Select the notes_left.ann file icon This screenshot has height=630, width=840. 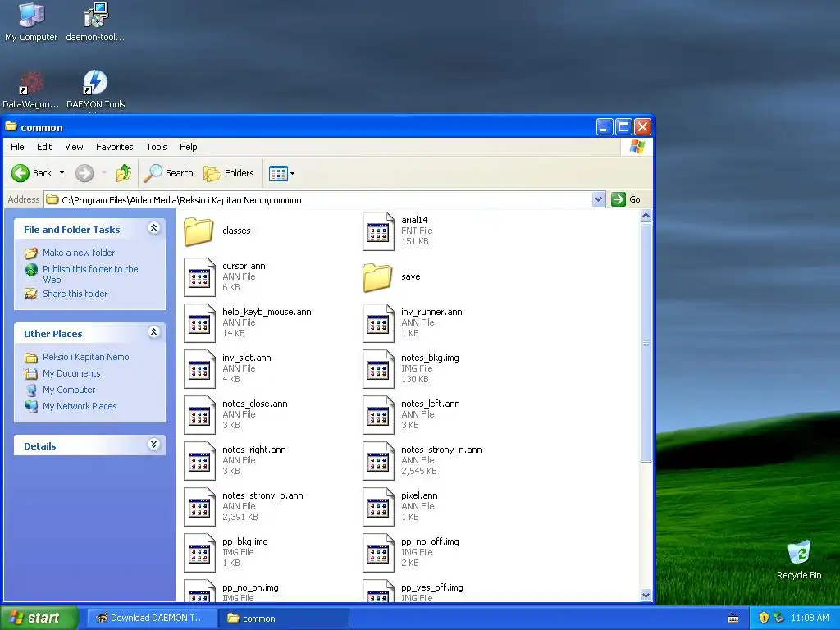click(378, 415)
